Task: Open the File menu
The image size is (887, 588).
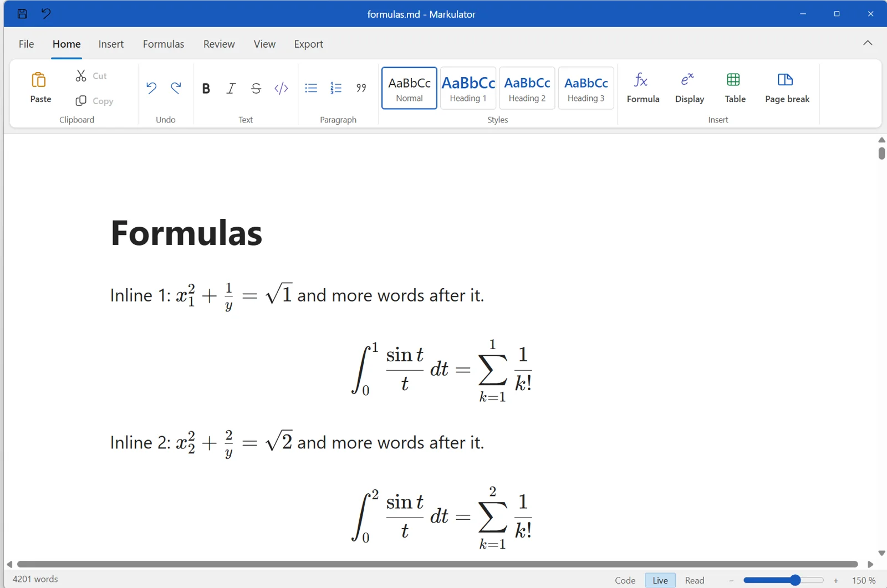Action: tap(26, 44)
